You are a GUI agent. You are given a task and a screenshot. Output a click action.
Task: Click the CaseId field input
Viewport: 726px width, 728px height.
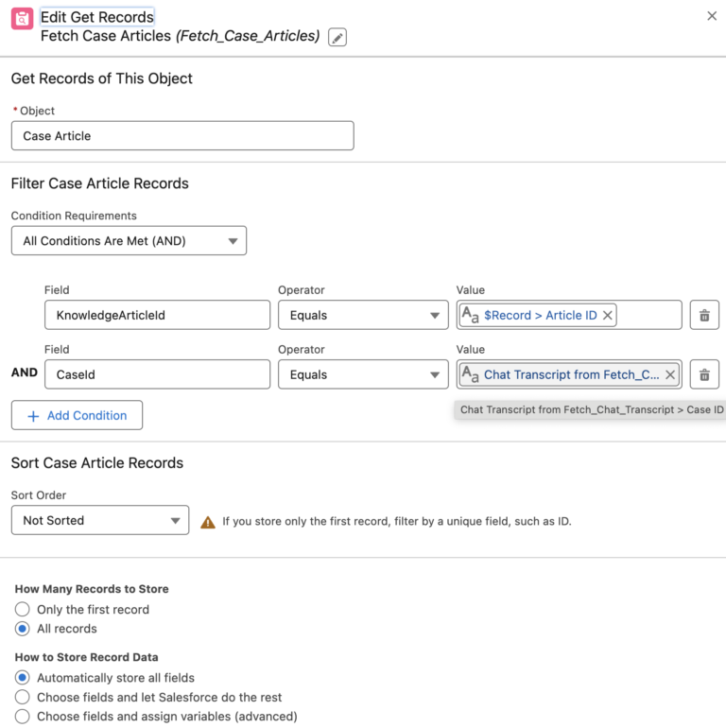pos(157,374)
